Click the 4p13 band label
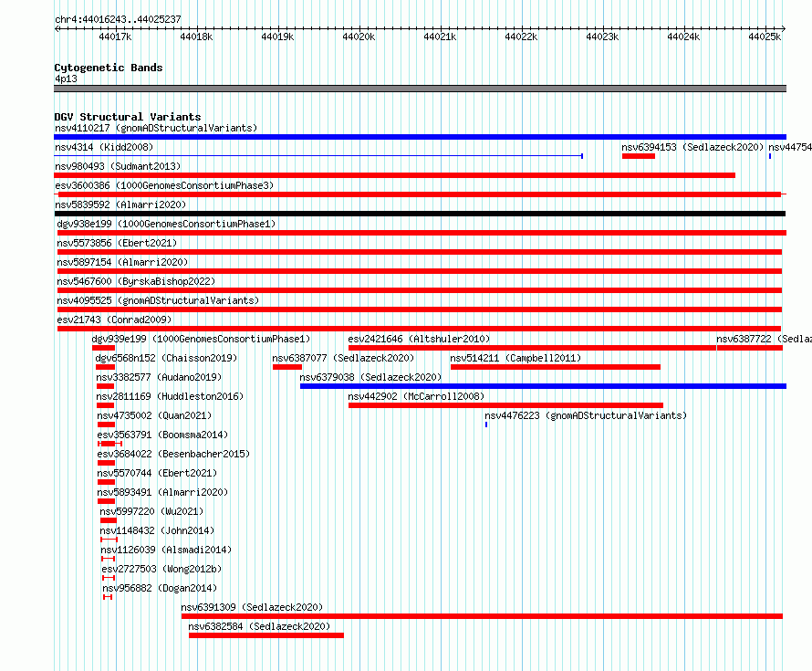This screenshot has height=671, width=812. click(x=66, y=79)
